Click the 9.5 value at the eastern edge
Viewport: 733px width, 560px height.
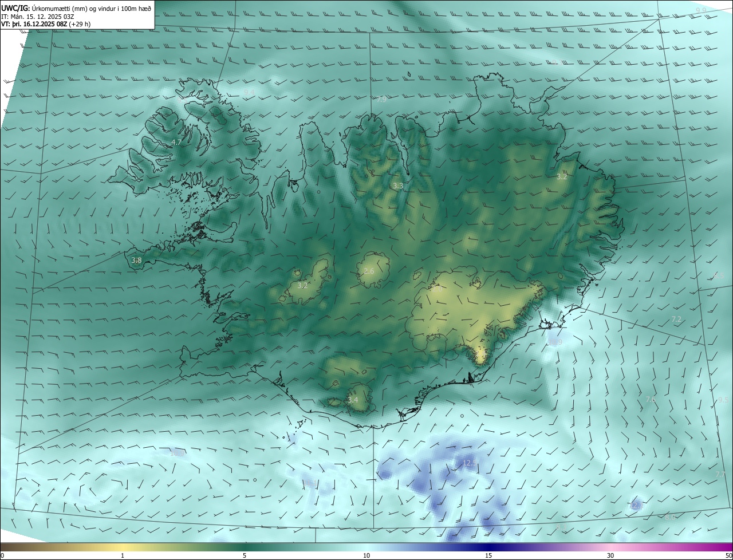click(723, 400)
